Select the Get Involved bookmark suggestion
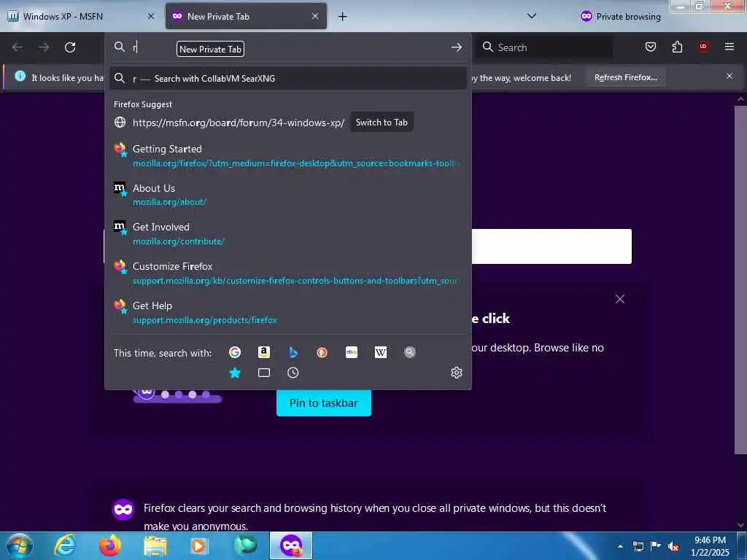This screenshot has height=560, width=747. 287,233
